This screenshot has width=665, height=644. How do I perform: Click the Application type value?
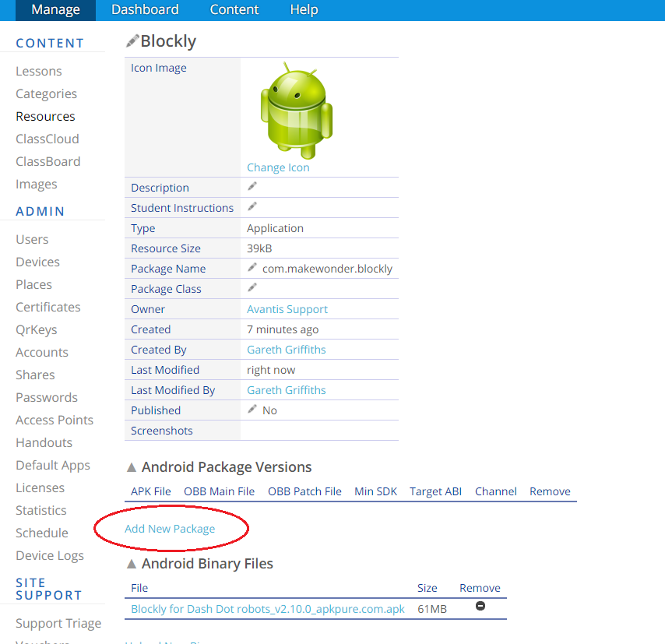click(275, 228)
